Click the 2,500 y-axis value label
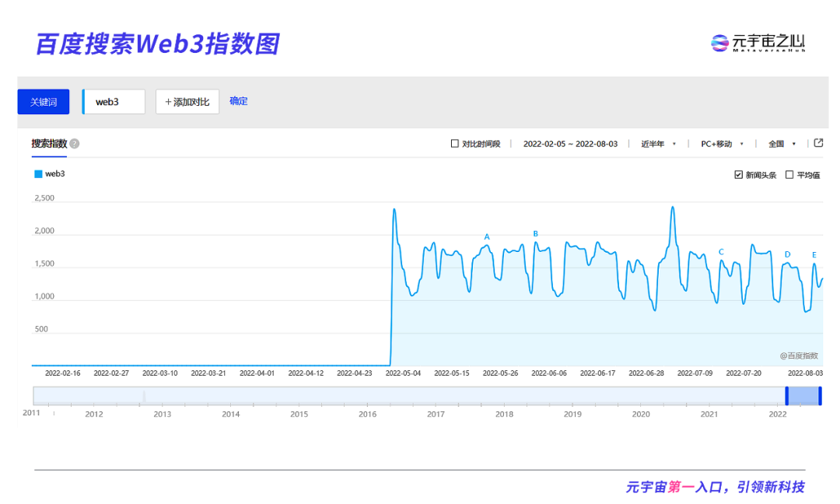The width and height of the screenshot is (840, 504). 44,198
